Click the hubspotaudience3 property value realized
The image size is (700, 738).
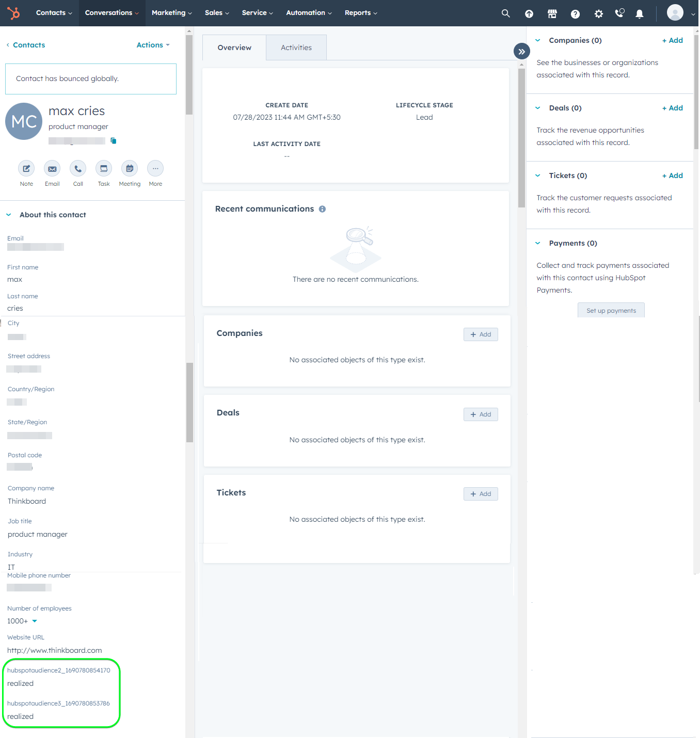[21, 716]
